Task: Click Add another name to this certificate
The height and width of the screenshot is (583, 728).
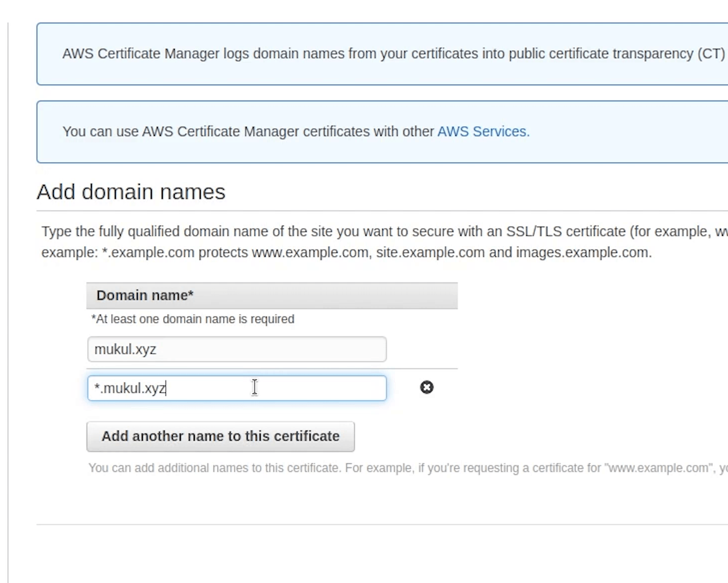Action: [220, 436]
